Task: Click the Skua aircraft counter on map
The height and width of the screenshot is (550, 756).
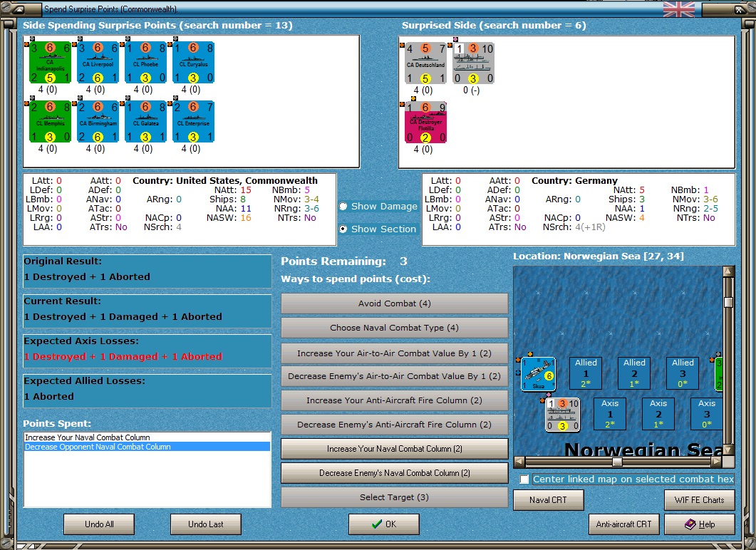Action: 539,374
